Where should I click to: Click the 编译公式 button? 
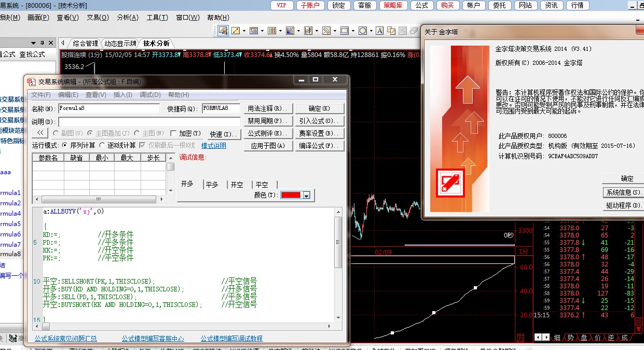point(319,146)
